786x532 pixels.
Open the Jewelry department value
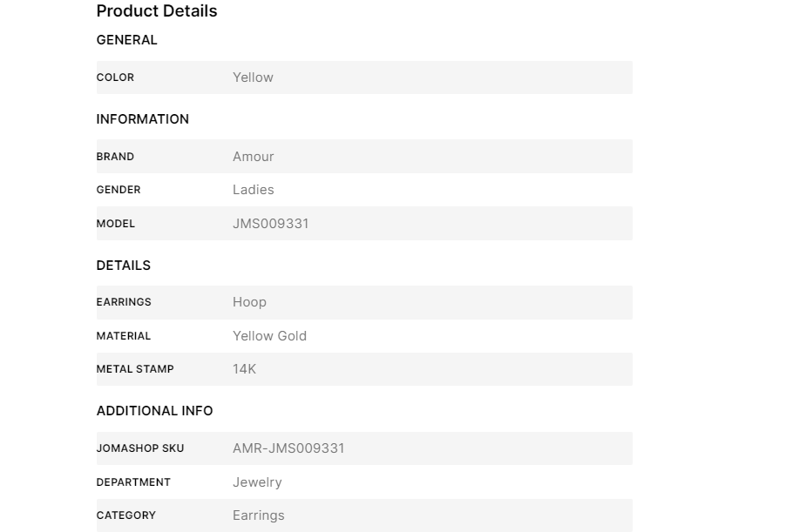[x=257, y=482]
